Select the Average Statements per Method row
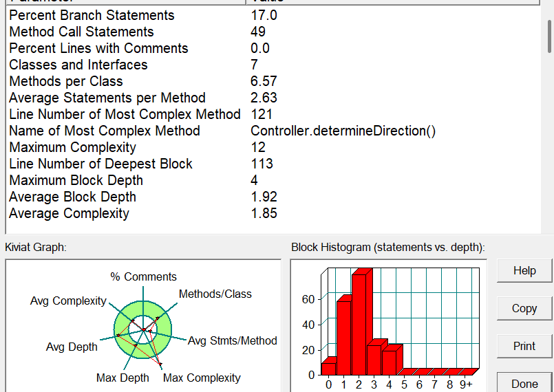The image size is (554, 392). [x=273, y=98]
